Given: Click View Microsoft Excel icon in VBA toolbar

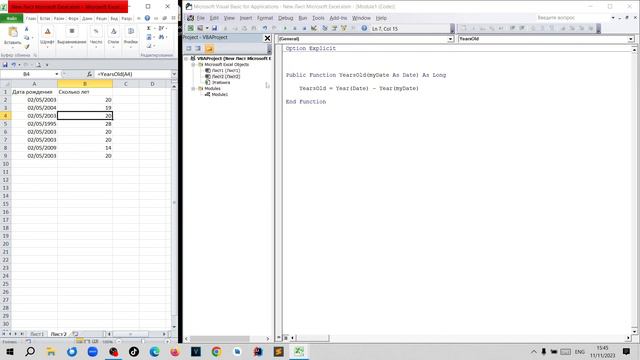Looking at the screenshot, I should [191, 28].
